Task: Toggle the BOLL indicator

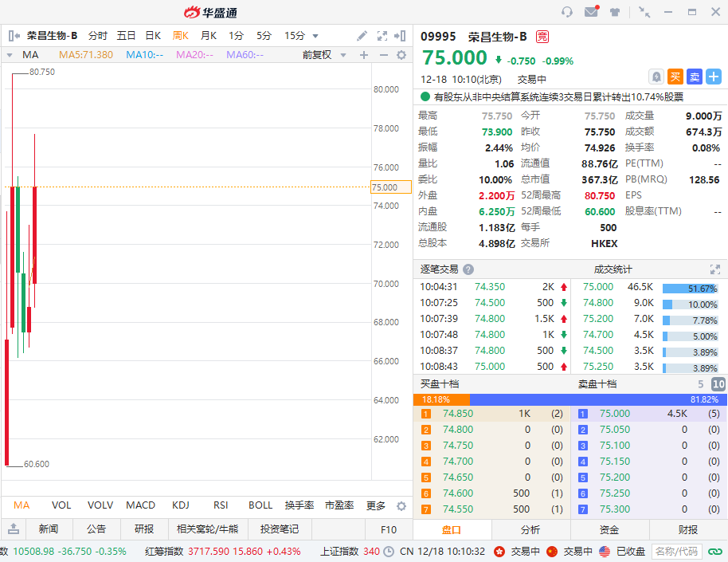Action: [260, 505]
